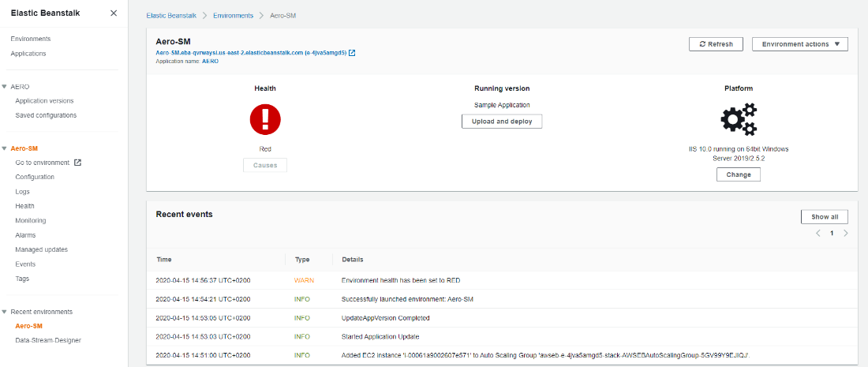Open Application versions
This screenshot has height=367, width=868.
[x=44, y=101]
